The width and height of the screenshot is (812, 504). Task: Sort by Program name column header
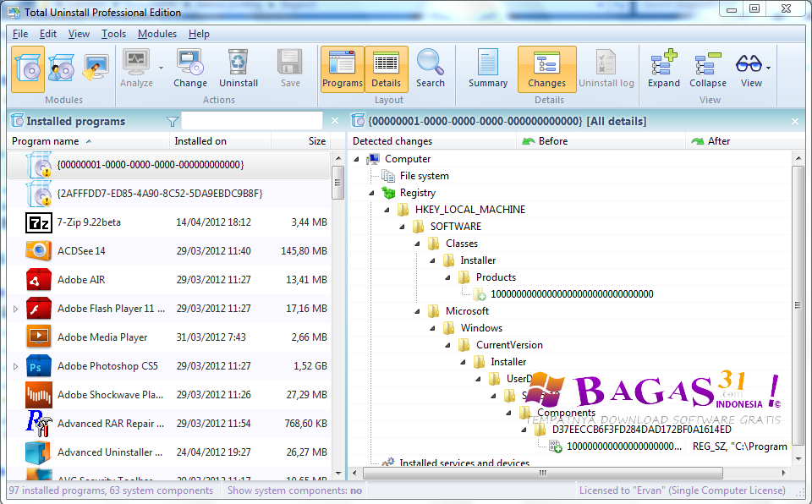coord(88,141)
